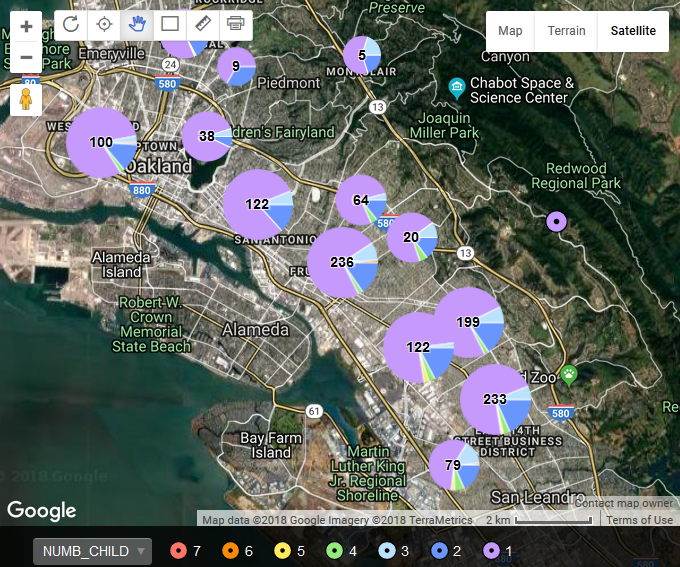Click the cluster pie labeled 233

coord(495,399)
